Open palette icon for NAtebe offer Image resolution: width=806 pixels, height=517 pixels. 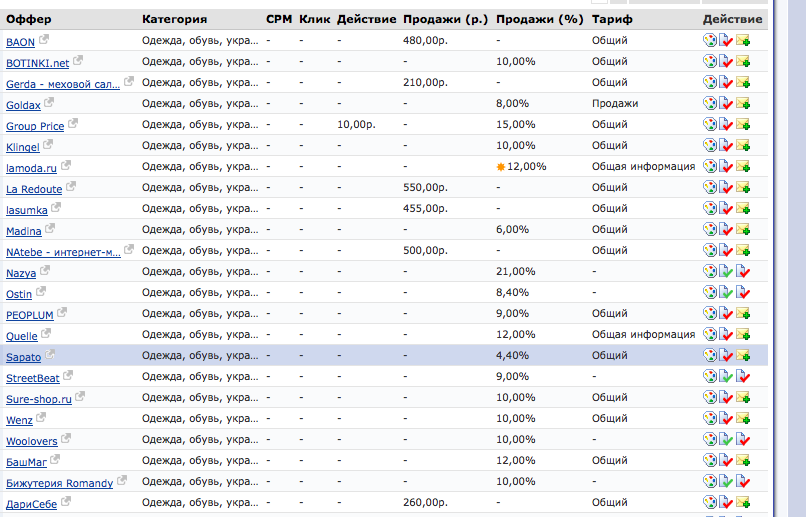click(710, 250)
